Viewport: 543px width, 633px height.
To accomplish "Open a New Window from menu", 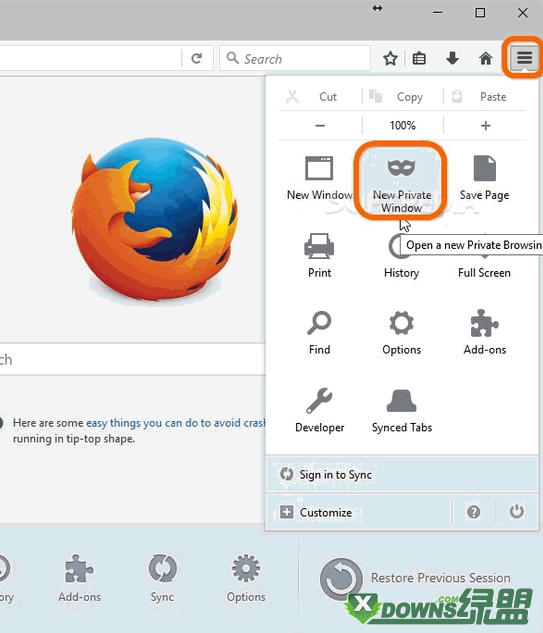I will point(319,178).
